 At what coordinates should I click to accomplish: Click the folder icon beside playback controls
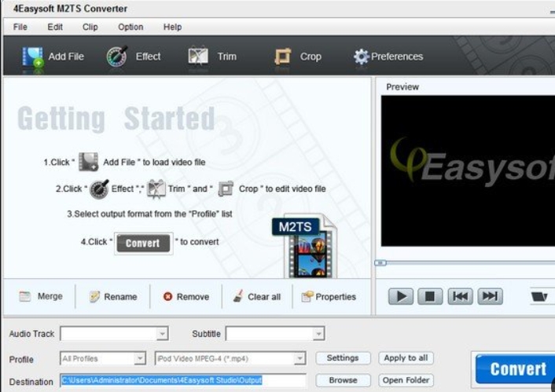click(x=539, y=296)
